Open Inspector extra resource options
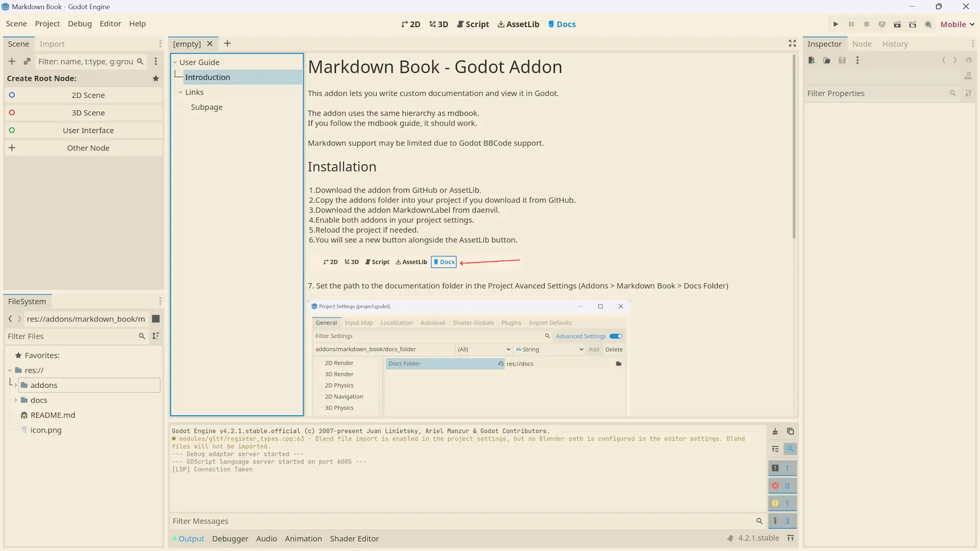Image resolution: width=980 pixels, height=551 pixels. coord(857,60)
